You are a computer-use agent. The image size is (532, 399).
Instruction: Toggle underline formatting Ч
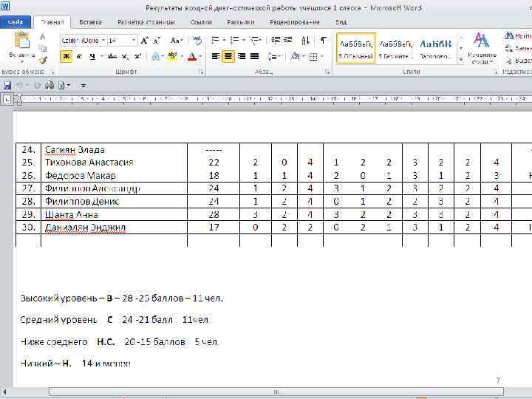pos(92,56)
